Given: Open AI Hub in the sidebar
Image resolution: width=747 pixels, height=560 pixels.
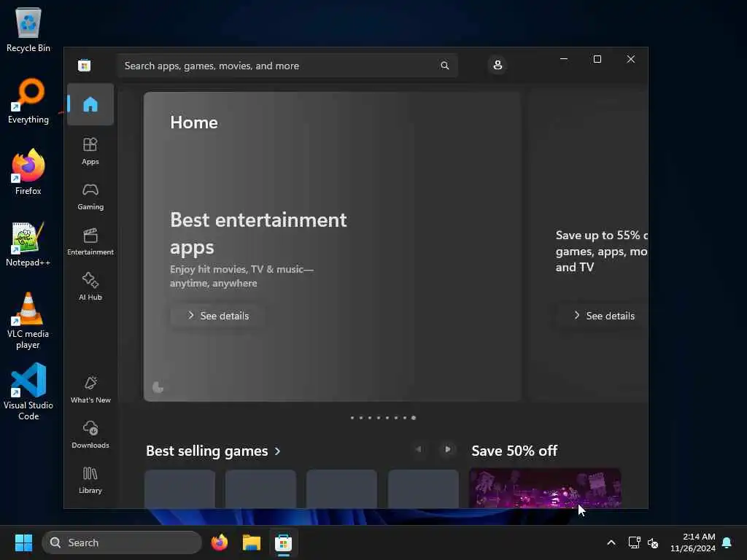Looking at the screenshot, I should (90, 287).
